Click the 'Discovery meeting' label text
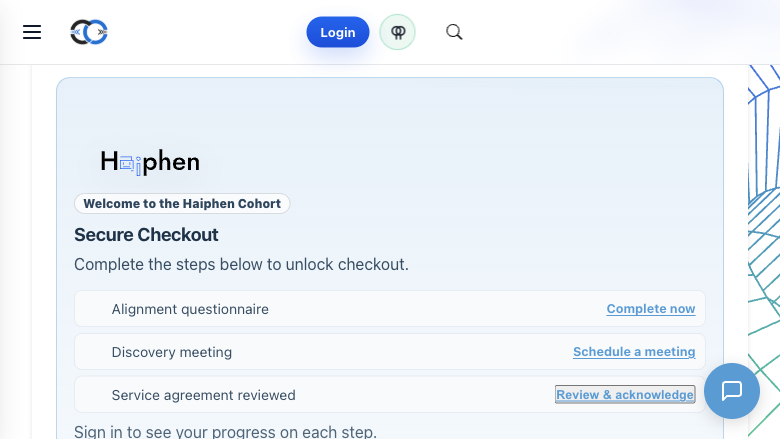Viewport: 780px width, 439px height. point(172,352)
